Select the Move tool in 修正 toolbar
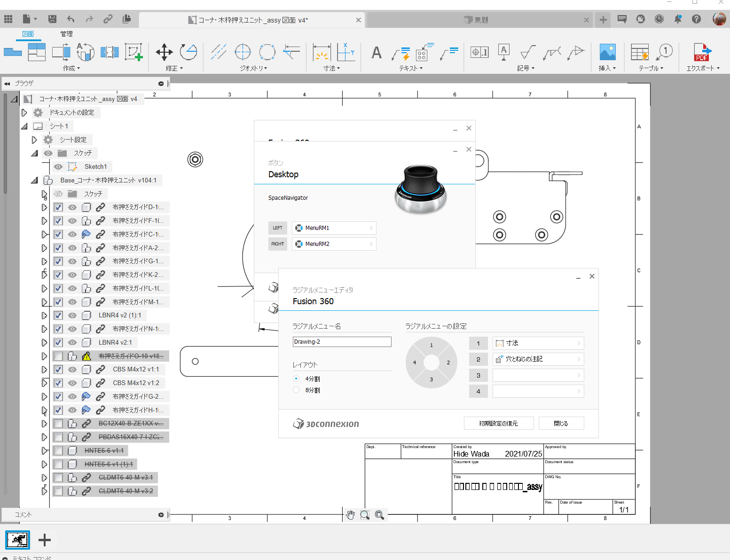730x560 pixels. click(x=164, y=52)
